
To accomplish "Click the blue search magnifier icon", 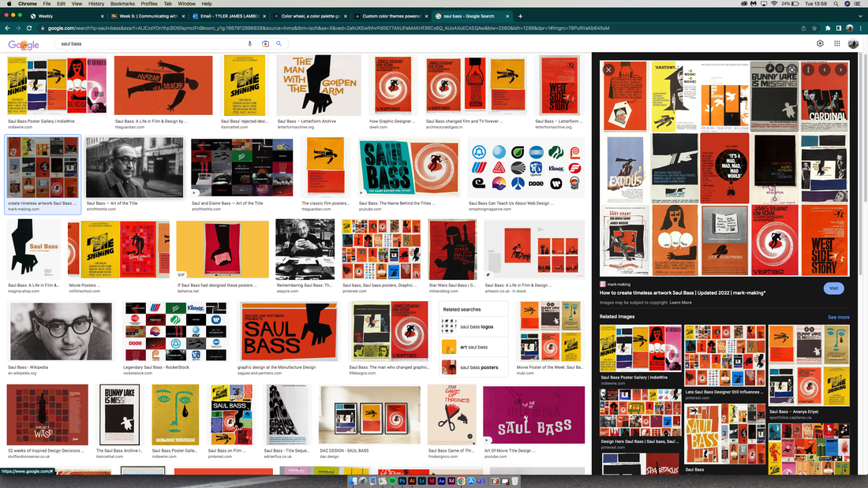I will click(x=279, y=43).
